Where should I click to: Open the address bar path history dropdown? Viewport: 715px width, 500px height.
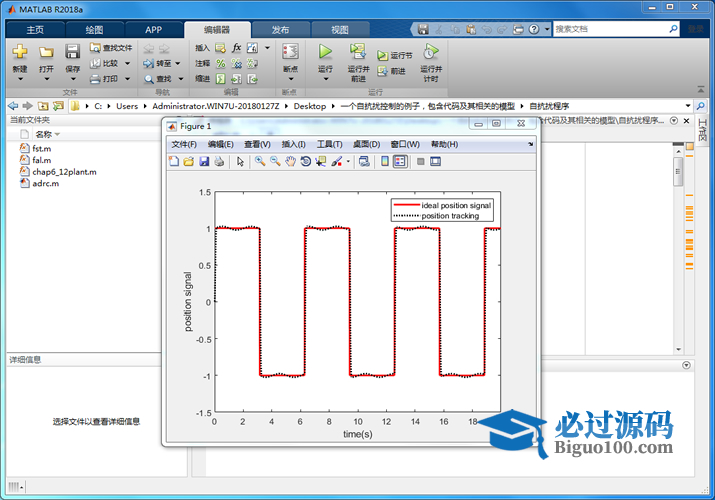tap(688, 106)
